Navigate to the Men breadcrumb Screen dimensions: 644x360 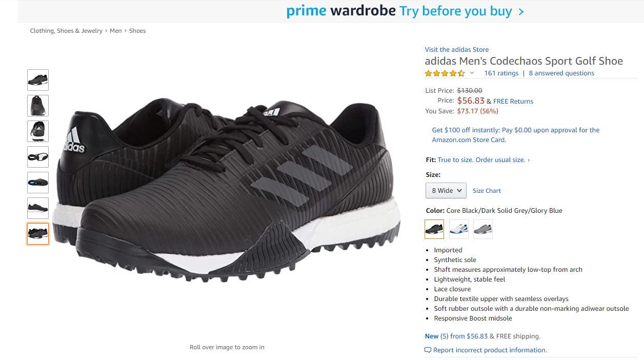pyautogui.click(x=116, y=31)
